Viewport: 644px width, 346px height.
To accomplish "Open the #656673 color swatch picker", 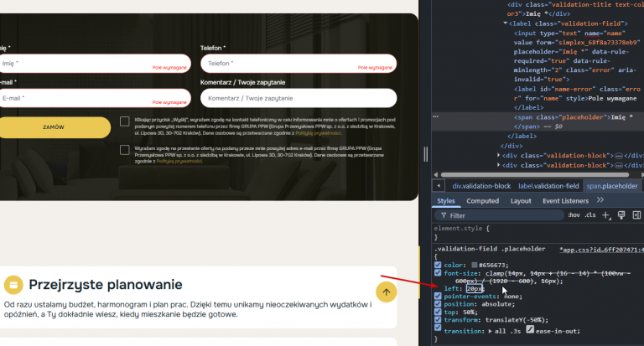I will [475, 265].
